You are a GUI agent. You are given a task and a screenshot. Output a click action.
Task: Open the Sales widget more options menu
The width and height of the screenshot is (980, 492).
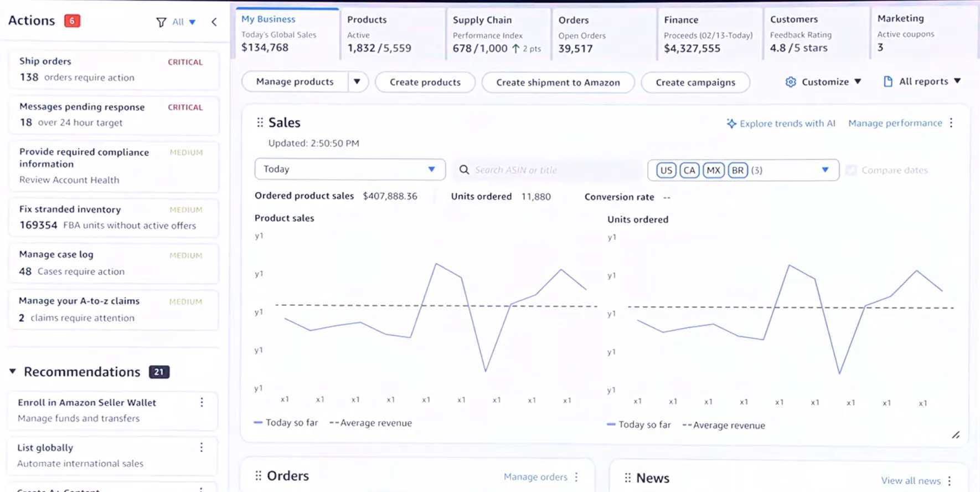point(951,123)
